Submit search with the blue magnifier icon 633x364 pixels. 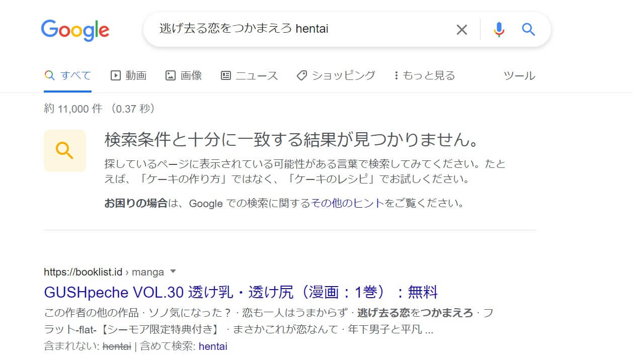(528, 29)
